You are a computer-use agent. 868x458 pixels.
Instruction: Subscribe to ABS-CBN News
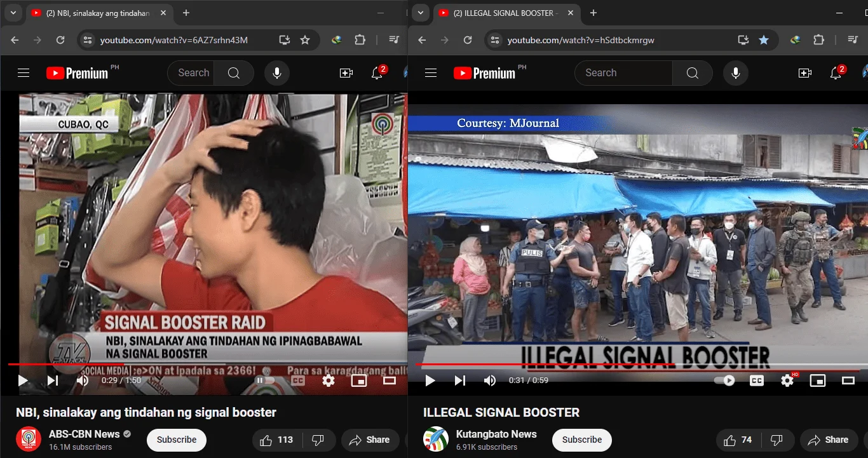177,440
